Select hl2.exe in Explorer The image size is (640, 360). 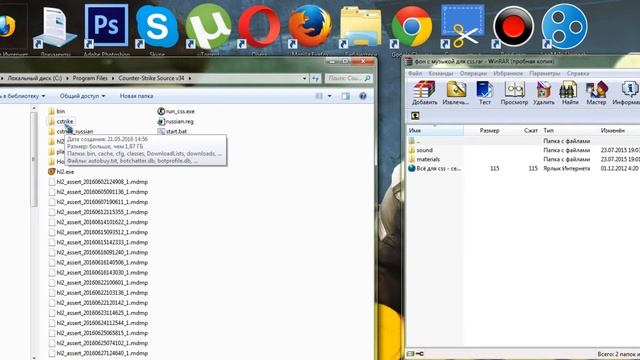coord(61,172)
